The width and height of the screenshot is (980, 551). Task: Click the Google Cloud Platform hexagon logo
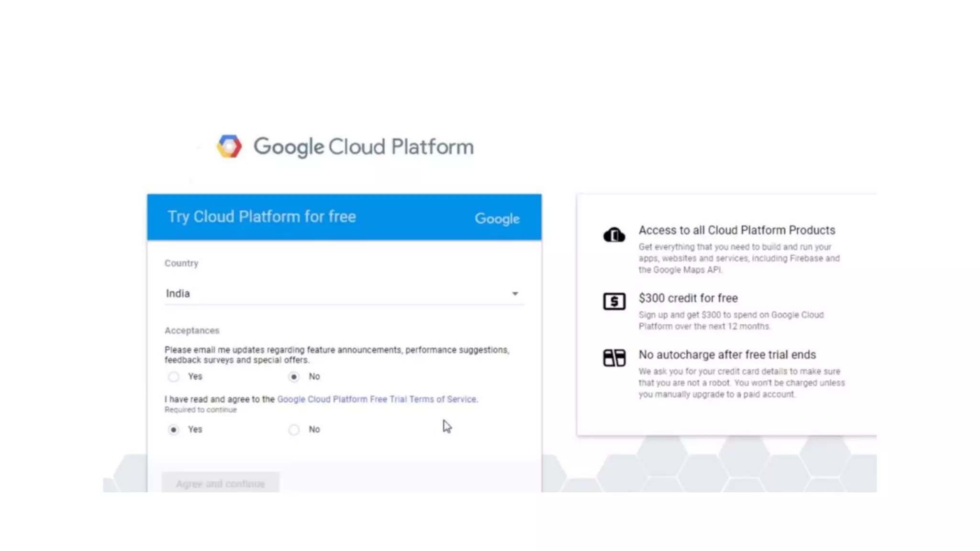pos(229,146)
